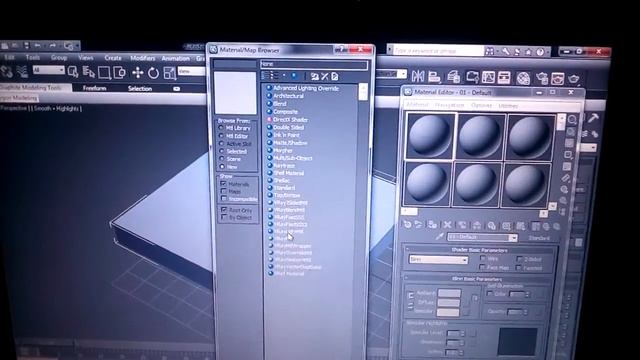The height and width of the screenshot is (360, 640).
Task: Click the Clear Material Library icon in browser
Action: (335, 76)
